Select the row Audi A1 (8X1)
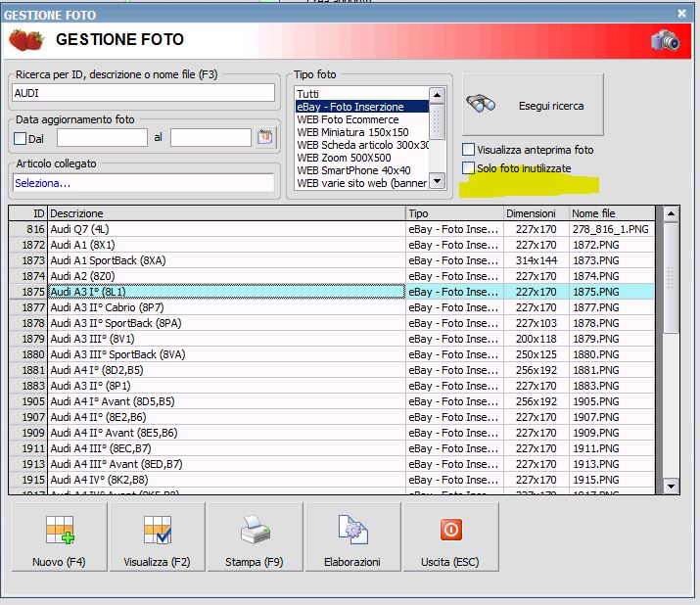This screenshot has width=700, height=605. [x=332, y=245]
